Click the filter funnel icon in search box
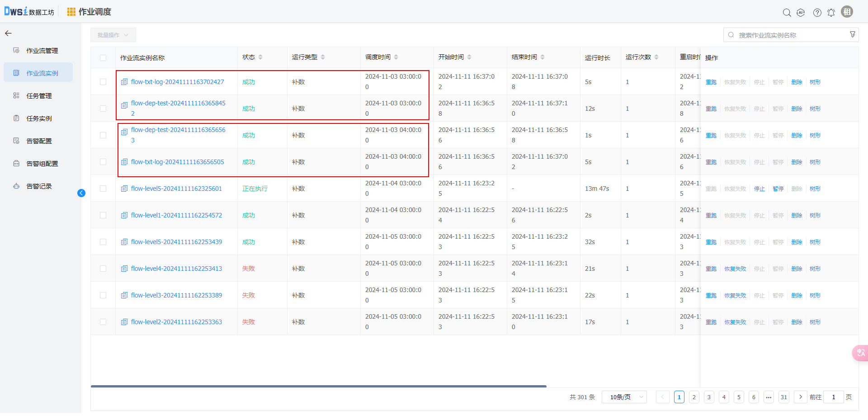 click(852, 35)
